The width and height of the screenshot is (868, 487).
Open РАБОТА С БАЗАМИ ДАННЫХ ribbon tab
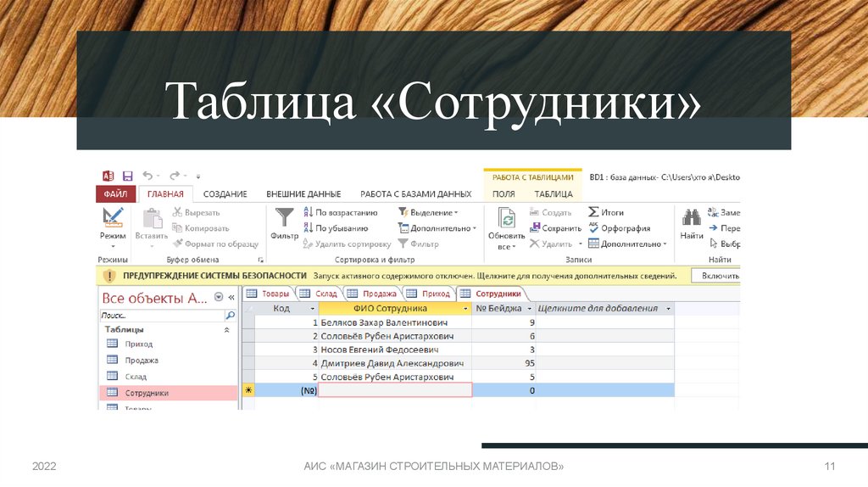tap(415, 194)
